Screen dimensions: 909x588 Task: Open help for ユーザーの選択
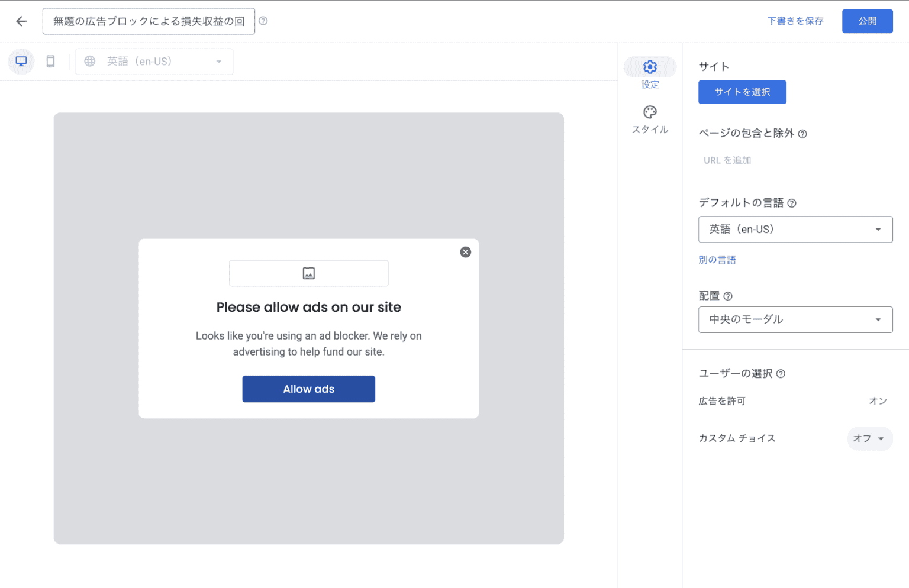(x=781, y=374)
